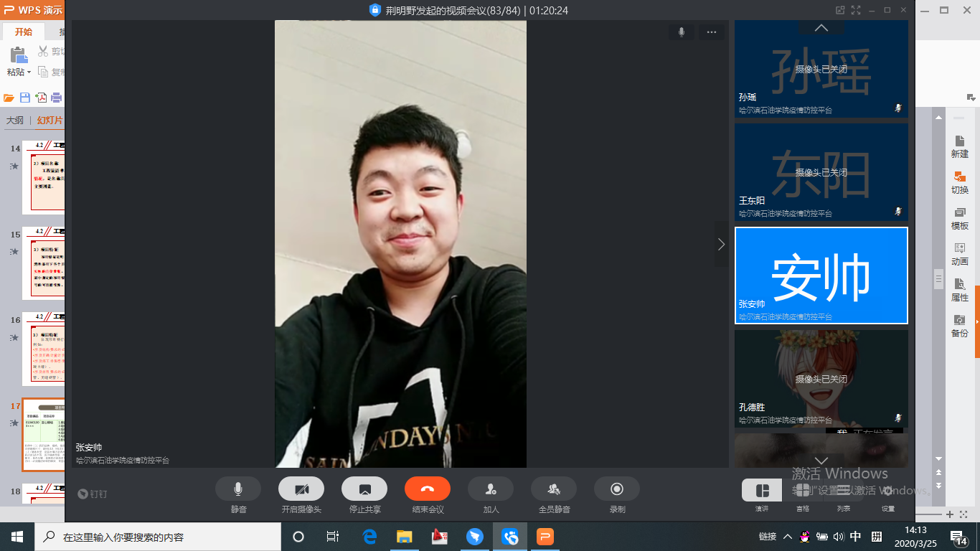Click the WPS vertical scrollbar handle
This screenshot has height=551, width=980.
coord(938,279)
